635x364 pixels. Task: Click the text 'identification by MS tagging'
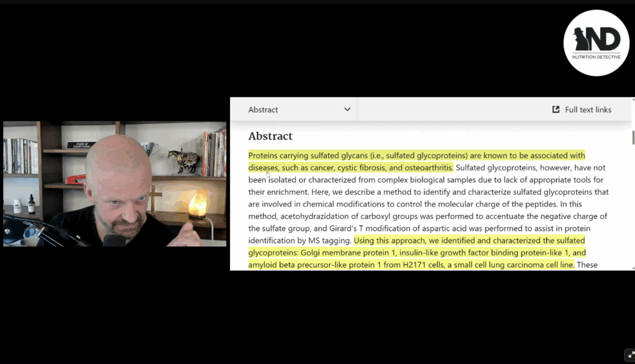coord(300,241)
